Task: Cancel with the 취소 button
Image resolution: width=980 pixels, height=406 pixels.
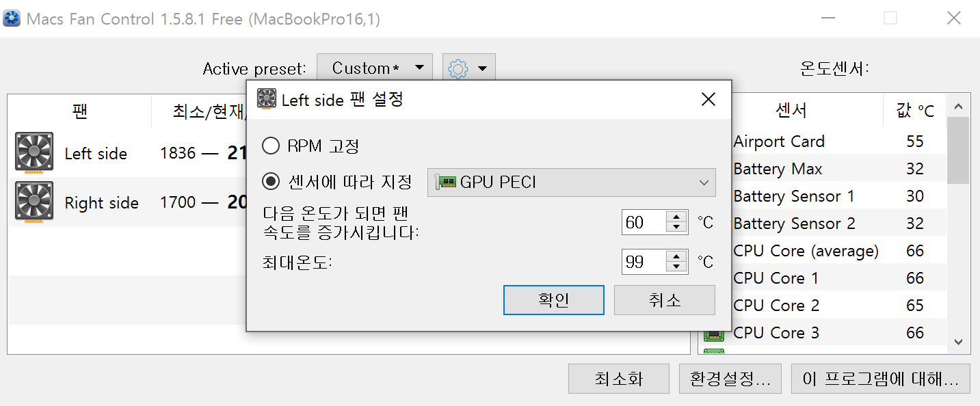Action: coord(665,300)
